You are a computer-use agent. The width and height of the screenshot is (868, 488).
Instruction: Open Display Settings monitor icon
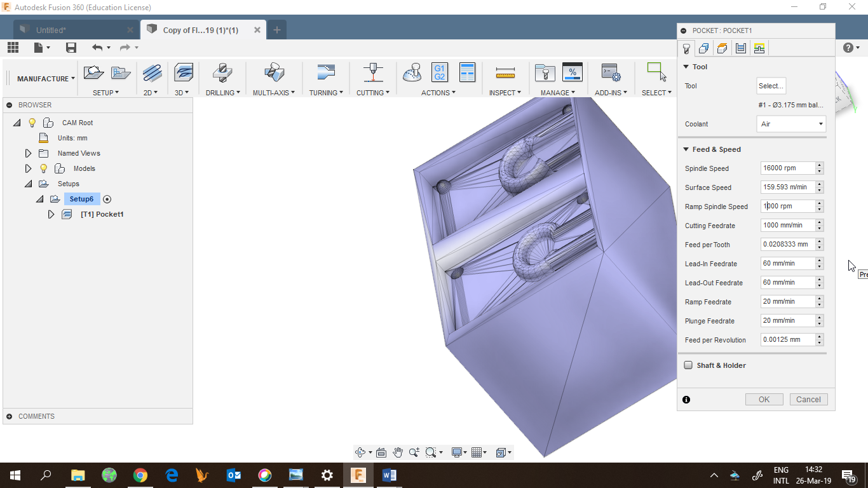(456, 452)
